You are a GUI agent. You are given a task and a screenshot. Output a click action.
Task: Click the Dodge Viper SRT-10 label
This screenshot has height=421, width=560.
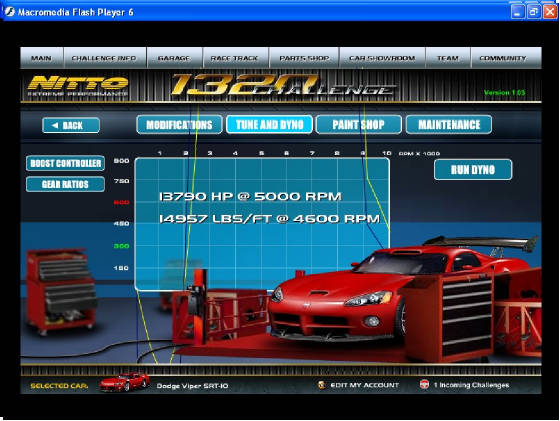(192, 386)
